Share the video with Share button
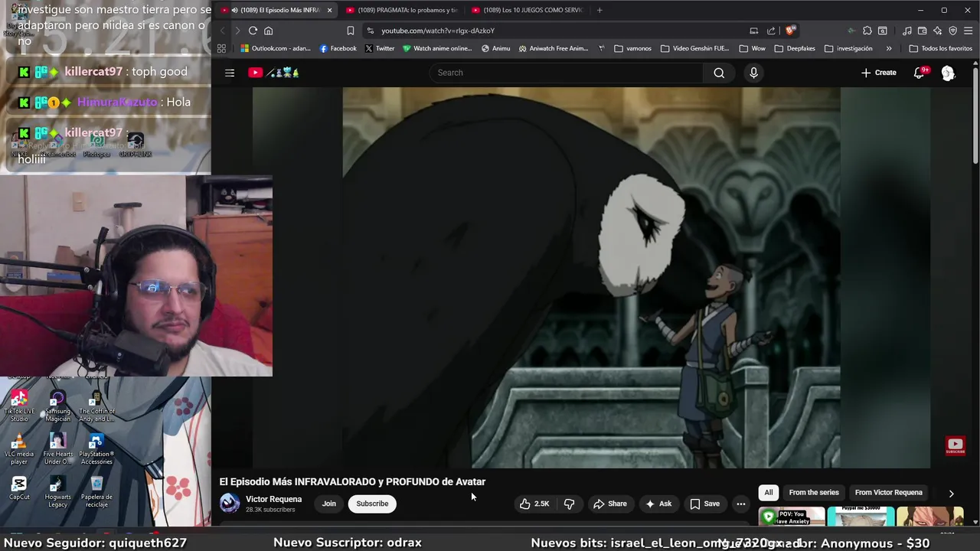The width and height of the screenshot is (980, 551). pyautogui.click(x=610, y=504)
